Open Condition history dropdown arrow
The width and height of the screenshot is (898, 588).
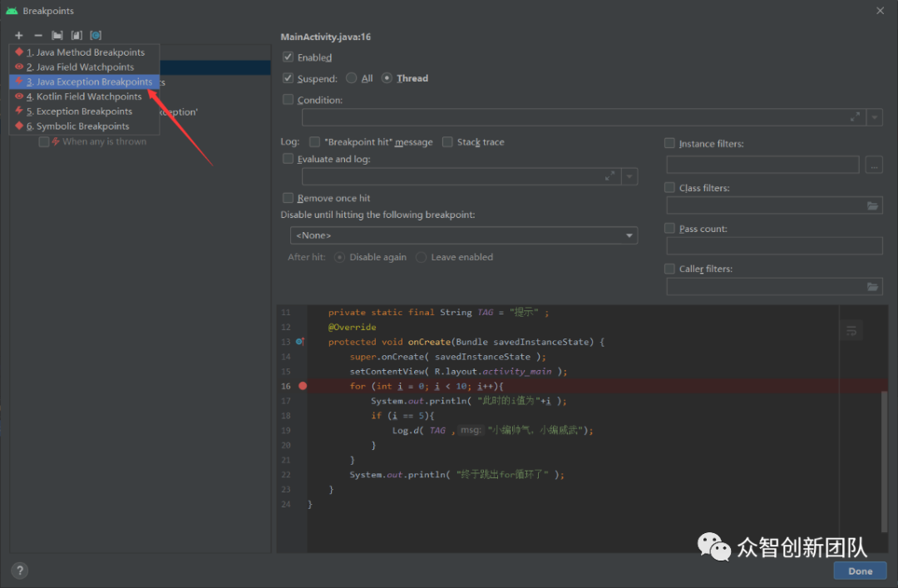(x=875, y=117)
